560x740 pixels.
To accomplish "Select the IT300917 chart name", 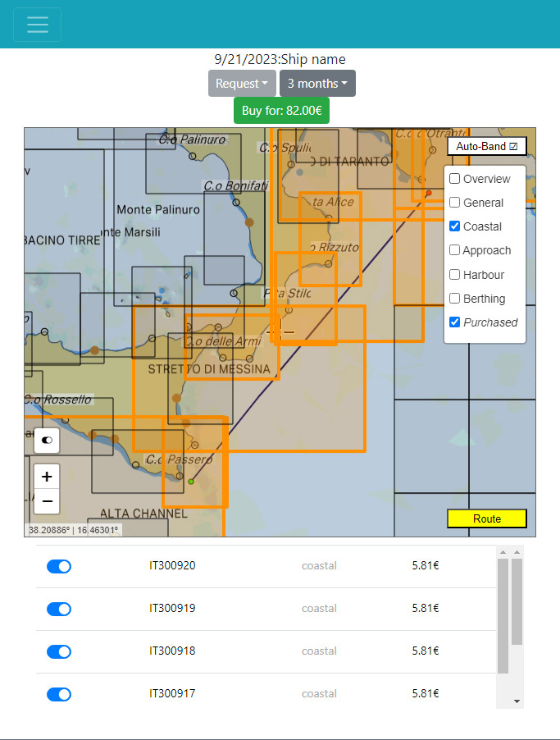I will pyautogui.click(x=172, y=693).
